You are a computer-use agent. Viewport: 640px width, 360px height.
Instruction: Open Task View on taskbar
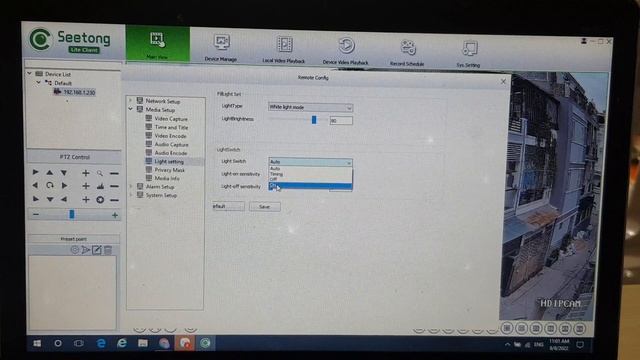[79, 343]
